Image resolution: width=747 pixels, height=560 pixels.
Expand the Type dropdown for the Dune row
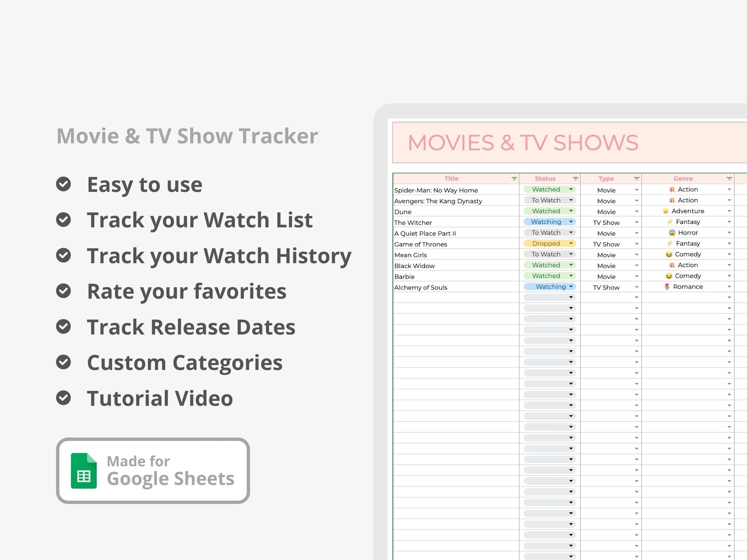(x=637, y=212)
